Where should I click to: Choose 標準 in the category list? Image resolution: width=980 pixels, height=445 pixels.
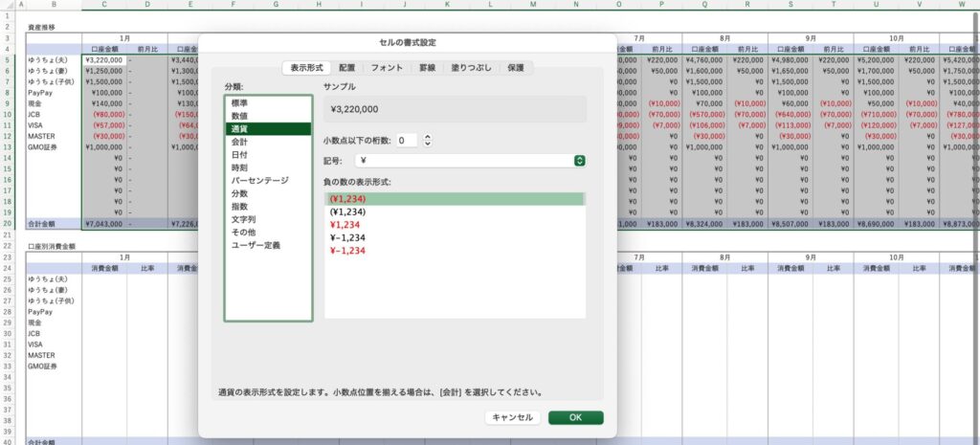pyautogui.click(x=239, y=102)
